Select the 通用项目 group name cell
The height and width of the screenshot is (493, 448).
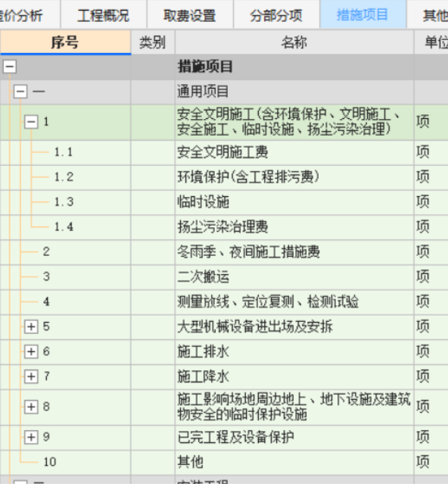tap(294, 92)
